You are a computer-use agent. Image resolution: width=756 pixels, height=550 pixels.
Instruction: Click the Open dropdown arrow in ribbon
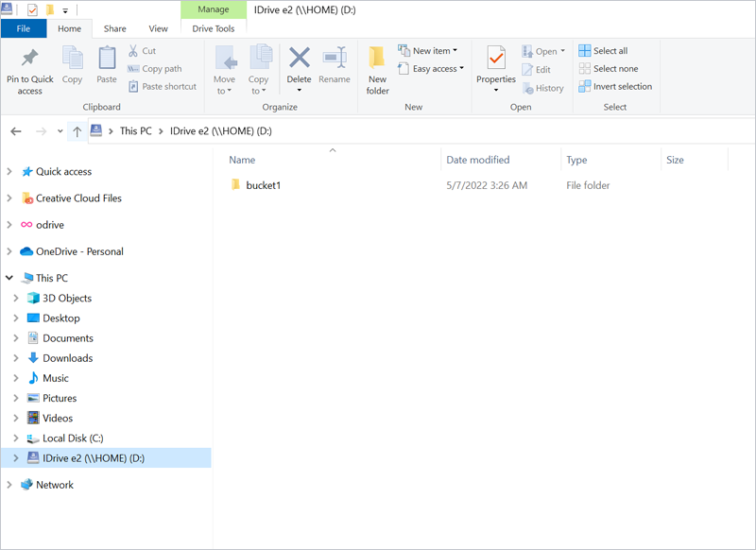click(x=562, y=51)
